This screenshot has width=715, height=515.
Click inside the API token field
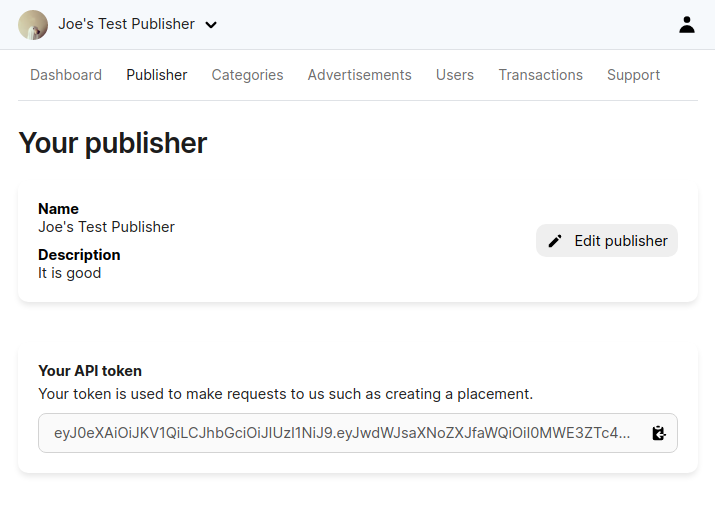[342, 433]
